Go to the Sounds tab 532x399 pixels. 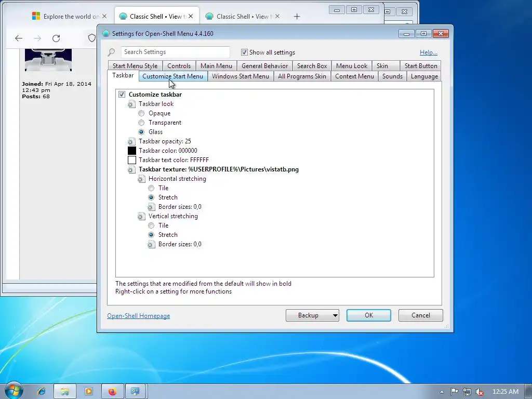(392, 76)
